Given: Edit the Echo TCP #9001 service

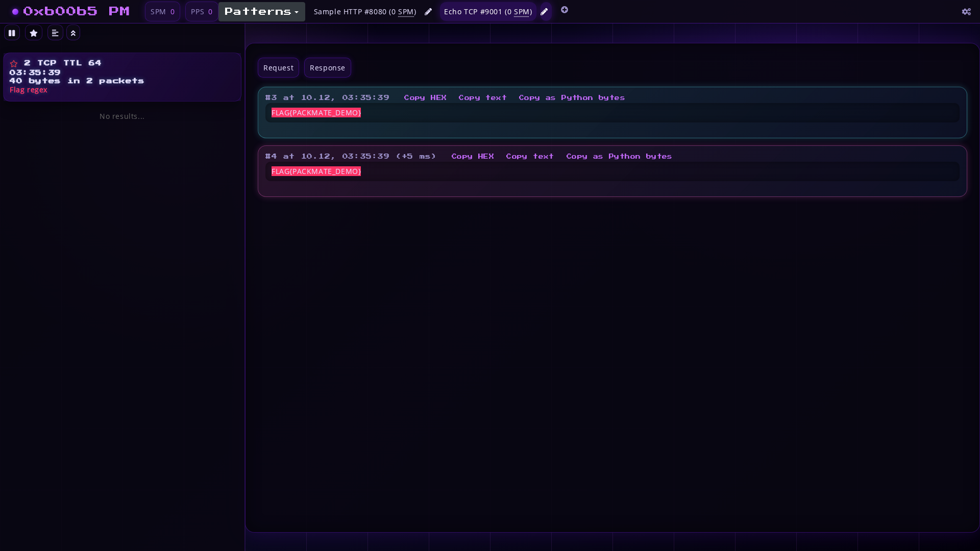Looking at the screenshot, I should 544,12.
